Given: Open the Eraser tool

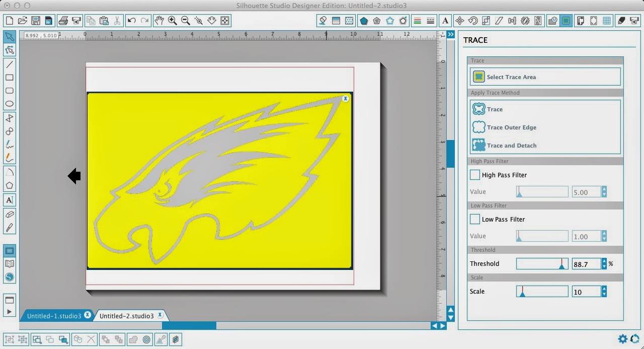Looking at the screenshot, I should 9,214.
